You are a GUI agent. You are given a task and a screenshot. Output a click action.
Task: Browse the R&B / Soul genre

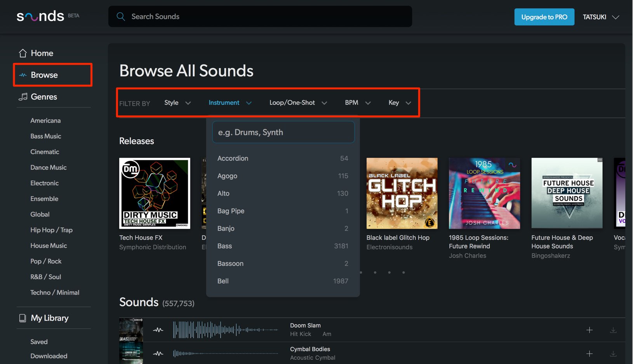[x=46, y=277]
